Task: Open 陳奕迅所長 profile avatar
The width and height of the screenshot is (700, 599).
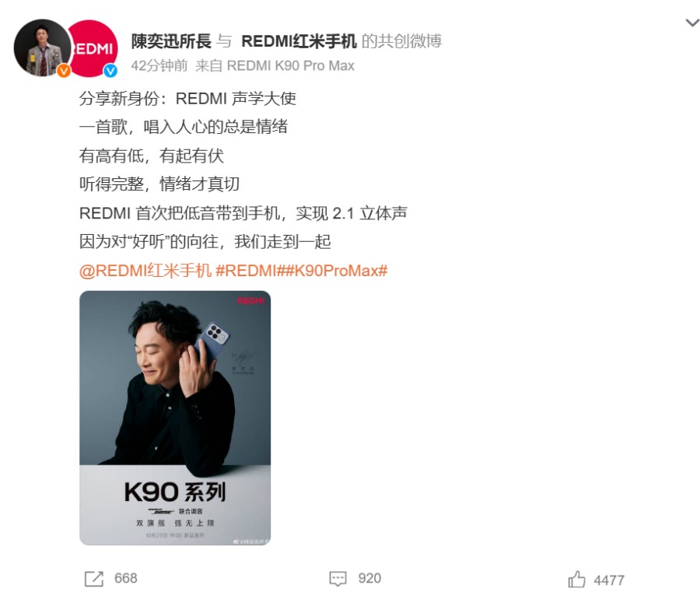Action: pos(41,47)
